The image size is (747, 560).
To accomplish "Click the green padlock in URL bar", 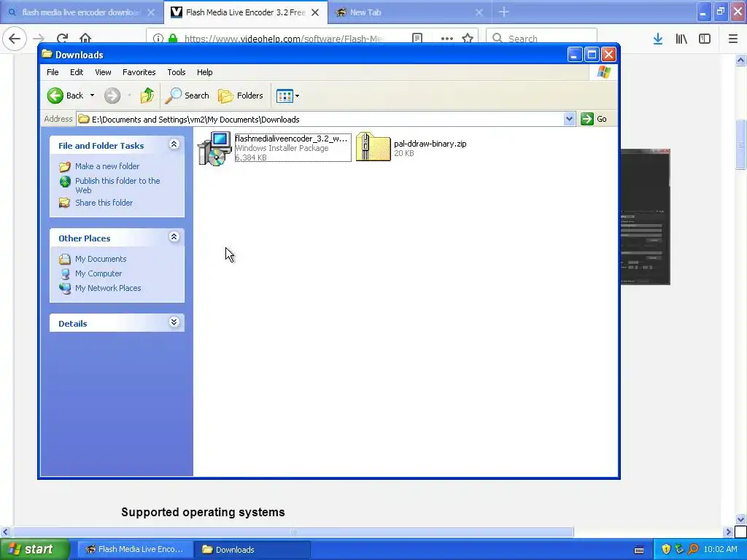I will (x=173, y=38).
